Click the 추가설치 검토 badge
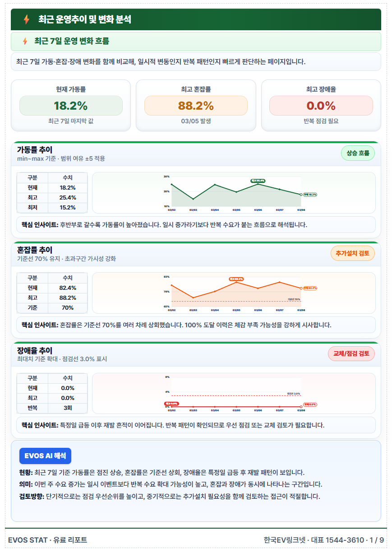This screenshot has width=392, height=553. (352, 254)
